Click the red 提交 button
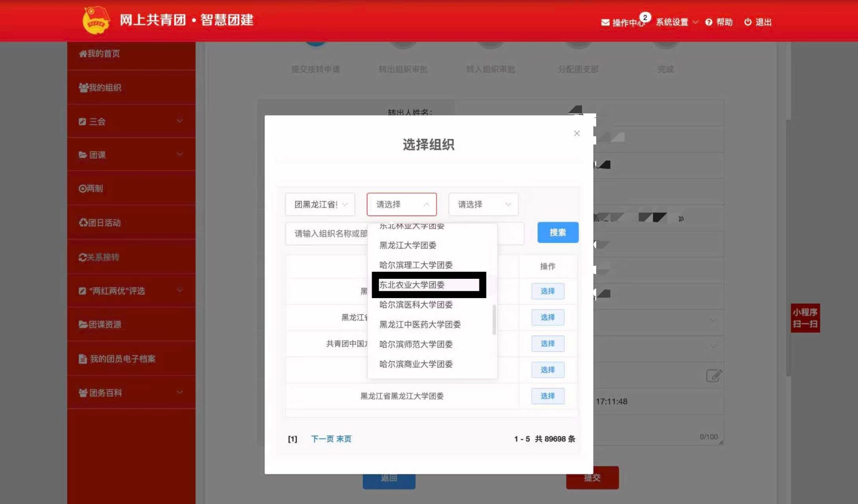This screenshot has width=858, height=504. 592,478
